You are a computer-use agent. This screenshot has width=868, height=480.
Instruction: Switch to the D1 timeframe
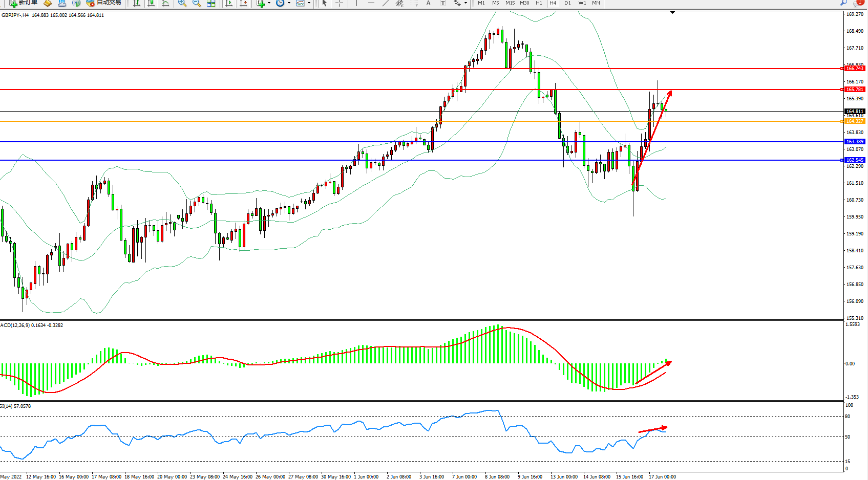[x=567, y=3]
